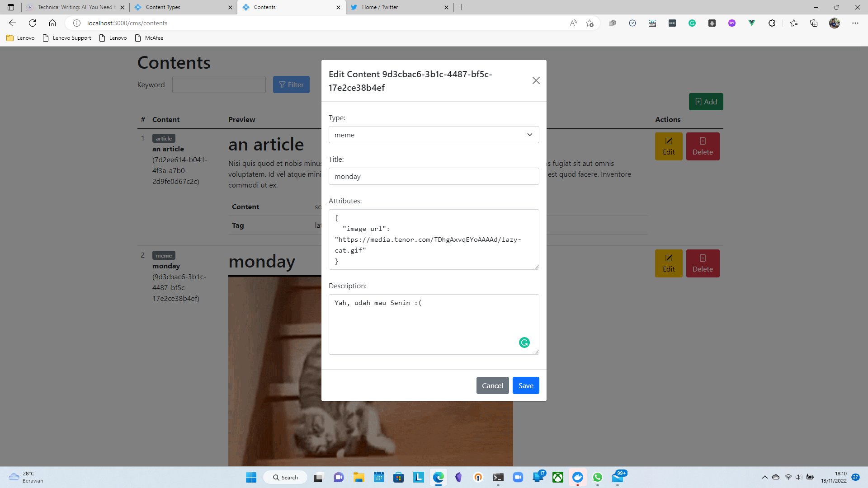Click the Cancel button in the dialog

tap(492, 385)
